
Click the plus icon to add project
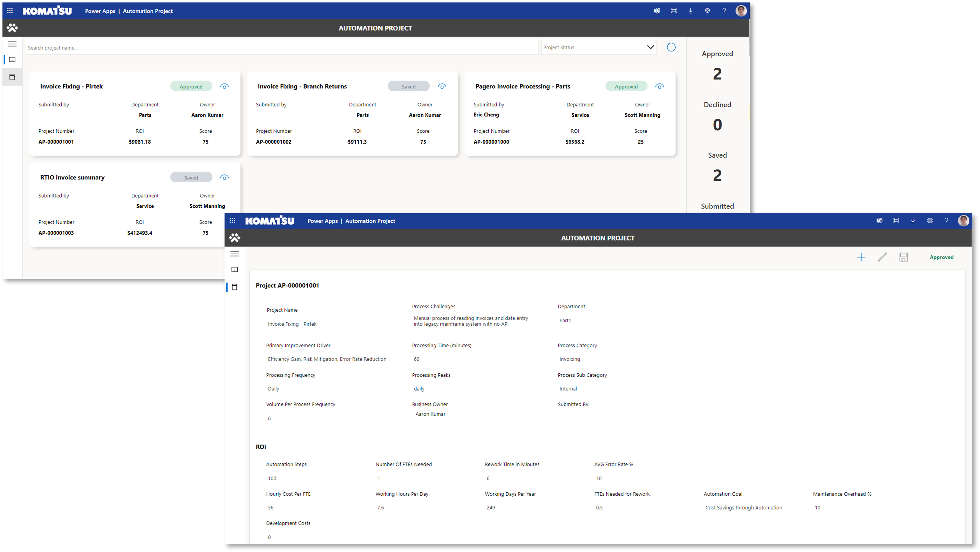pyautogui.click(x=861, y=257)
